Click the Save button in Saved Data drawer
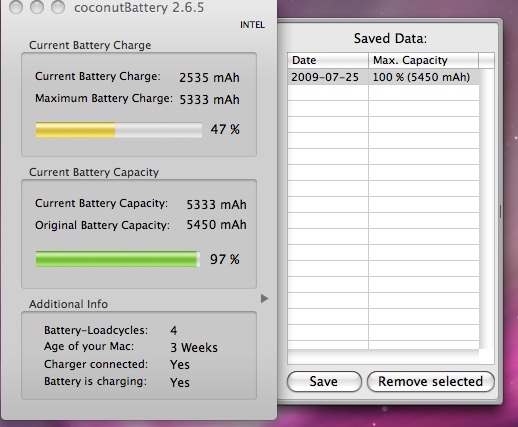The image size is (518, 427). click(324, 382)
